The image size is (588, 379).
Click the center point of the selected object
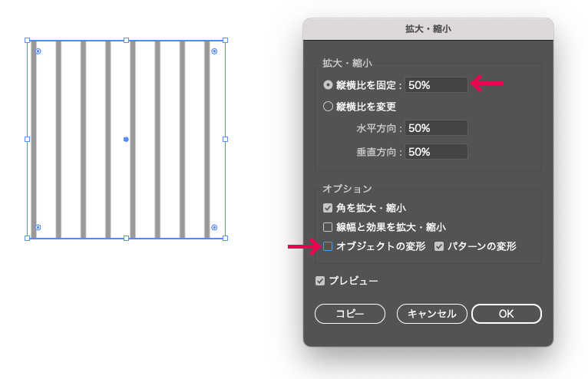(126, 139)
